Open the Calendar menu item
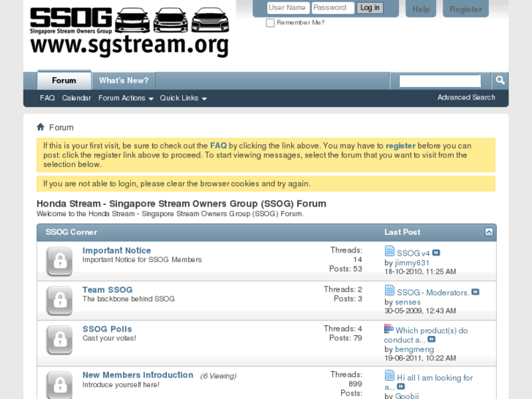The height and width of the screenshot is (399, 532). click(x=76, y=98)
